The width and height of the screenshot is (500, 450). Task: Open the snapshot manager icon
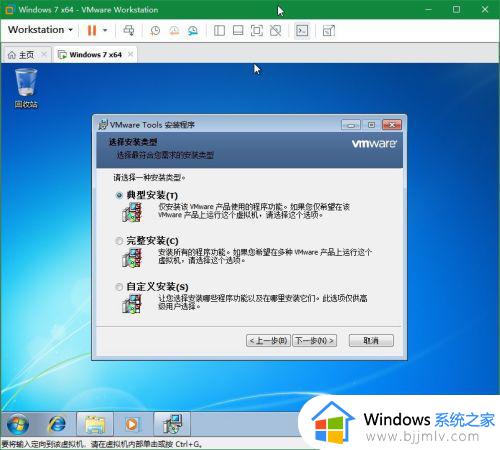tap(193, 31)
